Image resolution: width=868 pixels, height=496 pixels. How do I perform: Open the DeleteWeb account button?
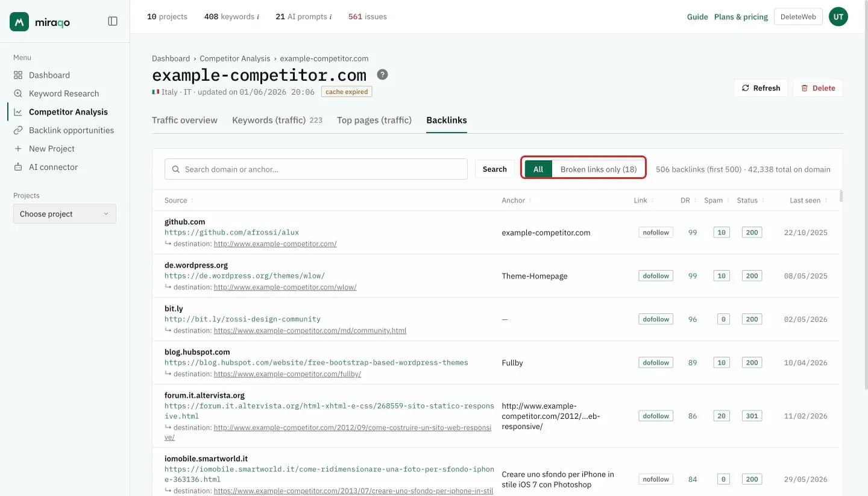798,17
